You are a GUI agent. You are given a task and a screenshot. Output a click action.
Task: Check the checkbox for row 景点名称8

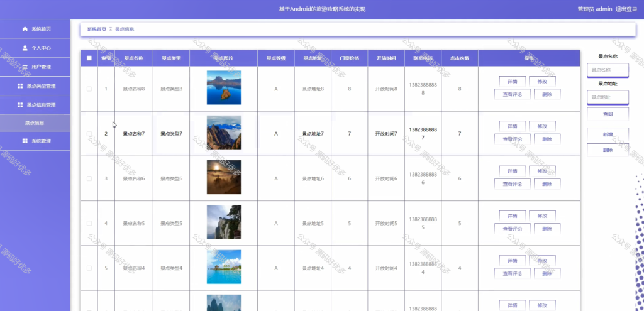coord(89,89)
